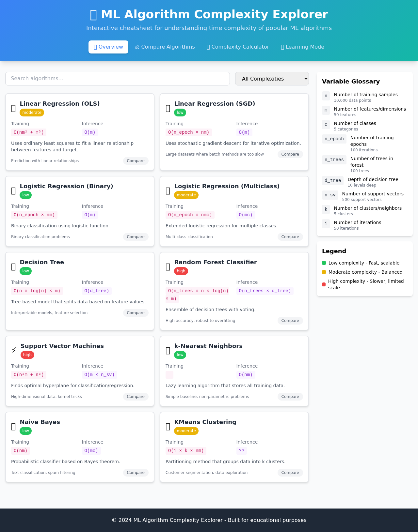Click the Naive Bayes card icon

[13, 427]
